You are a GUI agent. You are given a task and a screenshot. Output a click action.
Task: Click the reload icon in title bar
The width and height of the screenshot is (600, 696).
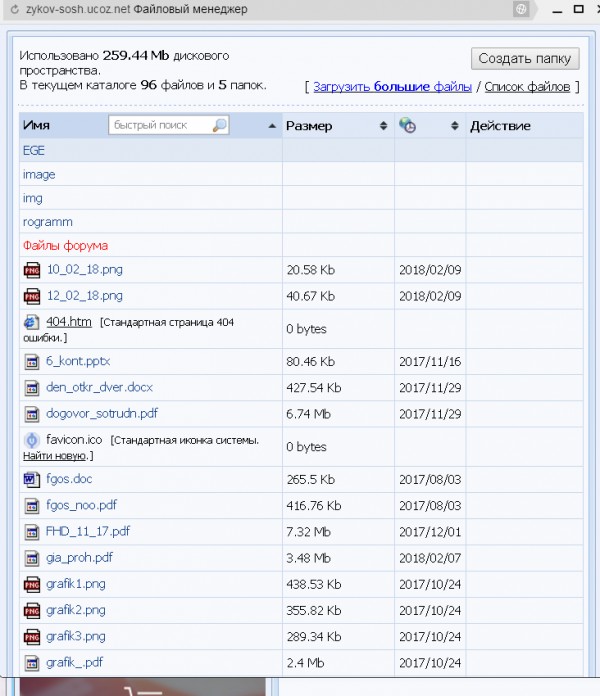tap(15, 9)
